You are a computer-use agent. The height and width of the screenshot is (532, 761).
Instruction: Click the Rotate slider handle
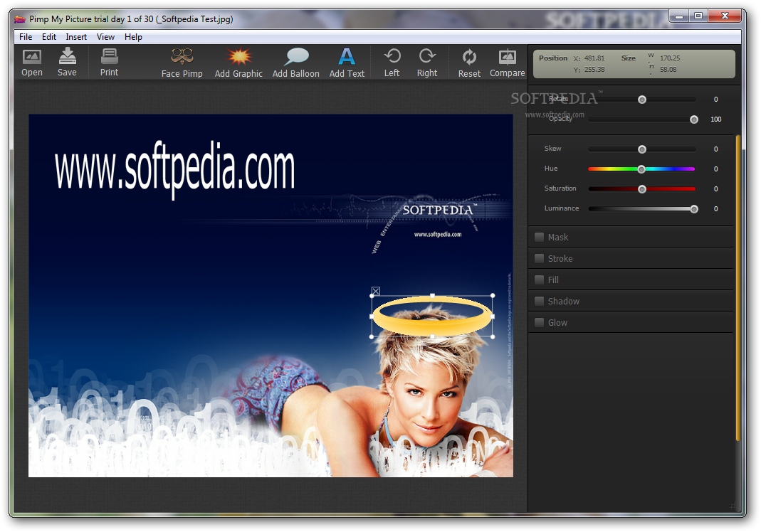pos(642,100)
